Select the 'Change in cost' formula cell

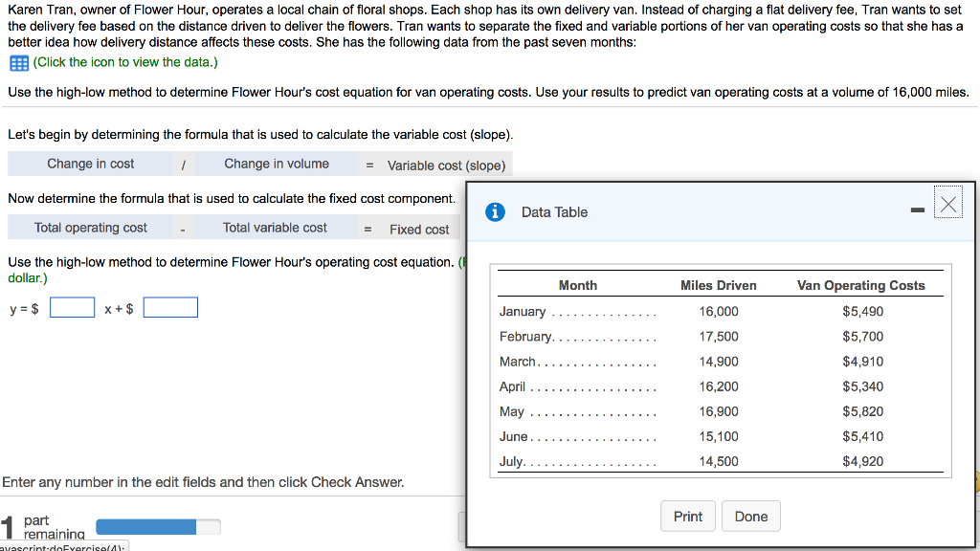pos(91,164)
